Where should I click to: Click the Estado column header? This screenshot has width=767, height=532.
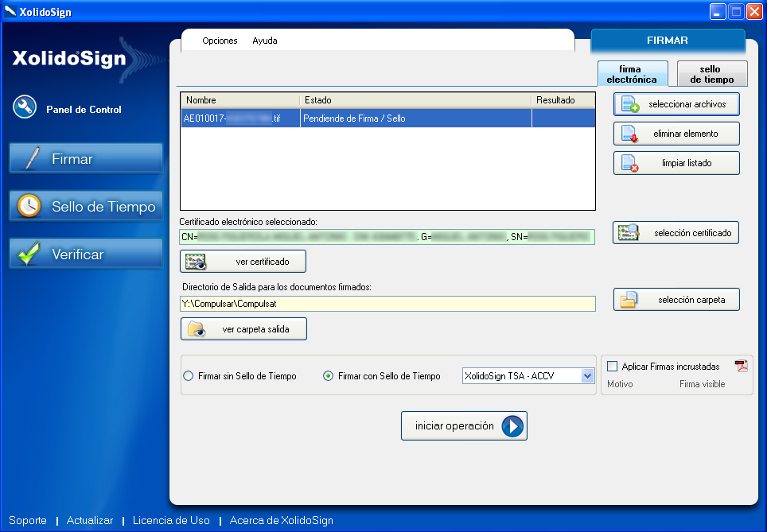[x=415, y=100]
